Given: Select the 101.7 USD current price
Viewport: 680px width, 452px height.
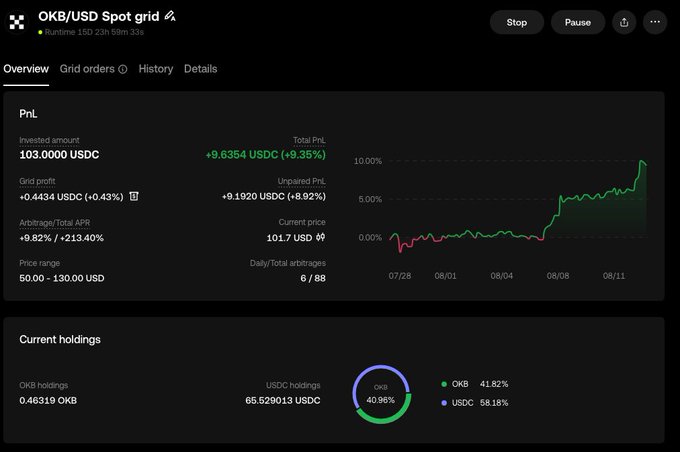Looking at the screenshot, I should tap(289, 238).
